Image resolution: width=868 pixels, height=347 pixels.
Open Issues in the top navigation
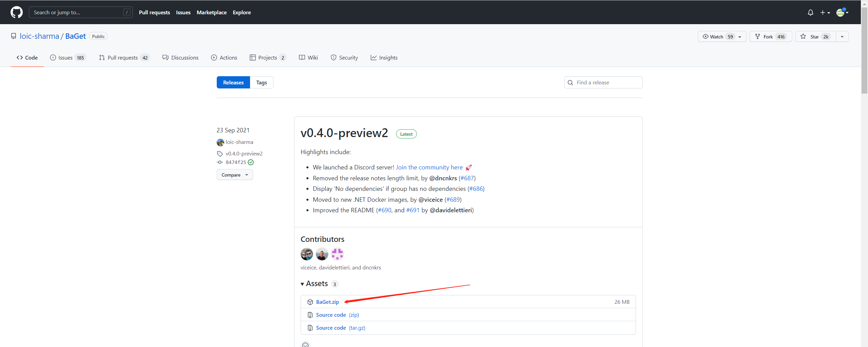183,12
